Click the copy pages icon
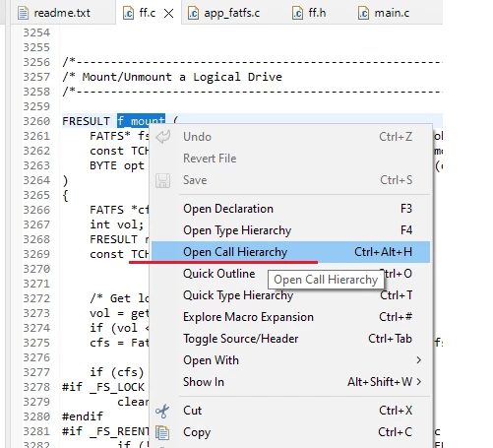This screenshot has width=493, height=448. click(x=162, y=432)
